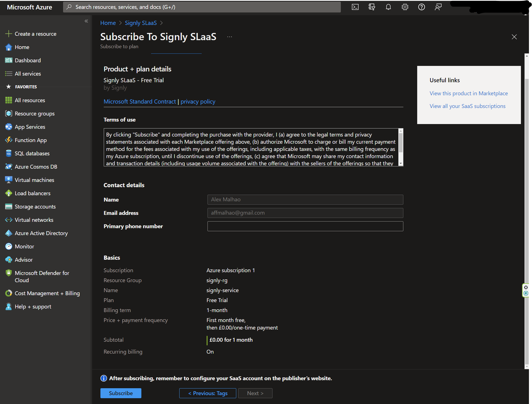Click View all your SaaS subscriptions
The width and height of the screenshot is (532, 404).
[x=467, y=106]
